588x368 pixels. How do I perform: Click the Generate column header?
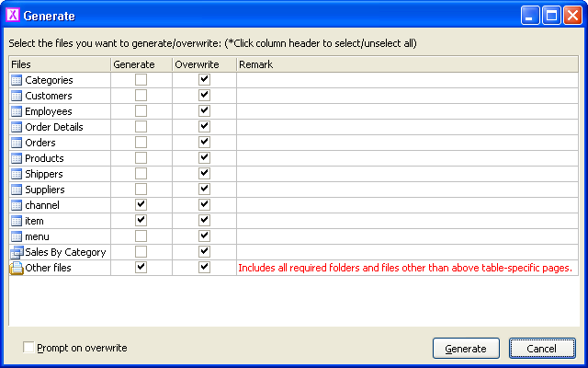[141, 64]
